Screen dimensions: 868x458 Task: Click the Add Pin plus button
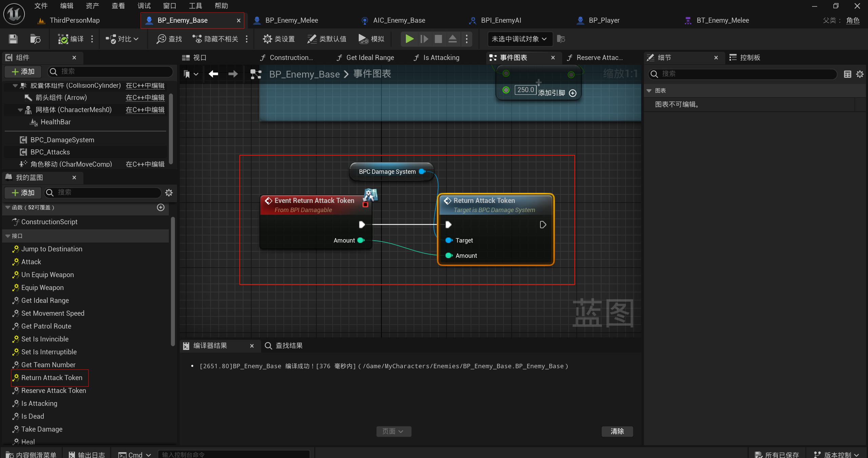[x=572, y=93]
